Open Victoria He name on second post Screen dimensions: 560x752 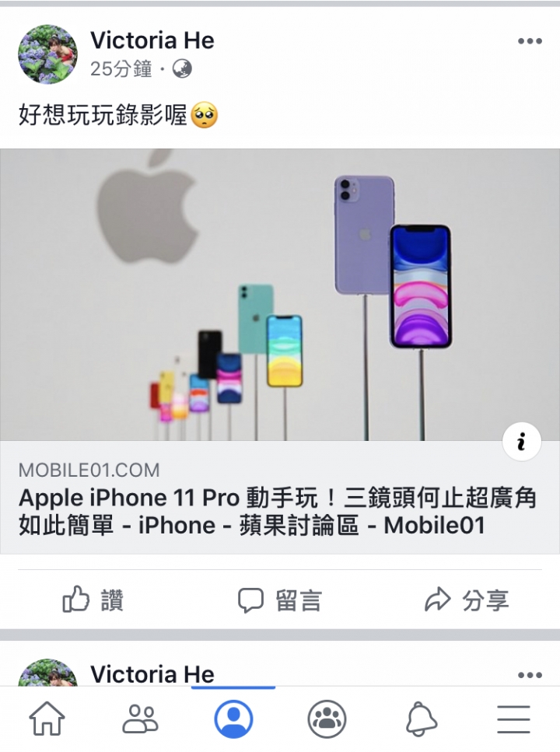[x=152, y=674]
